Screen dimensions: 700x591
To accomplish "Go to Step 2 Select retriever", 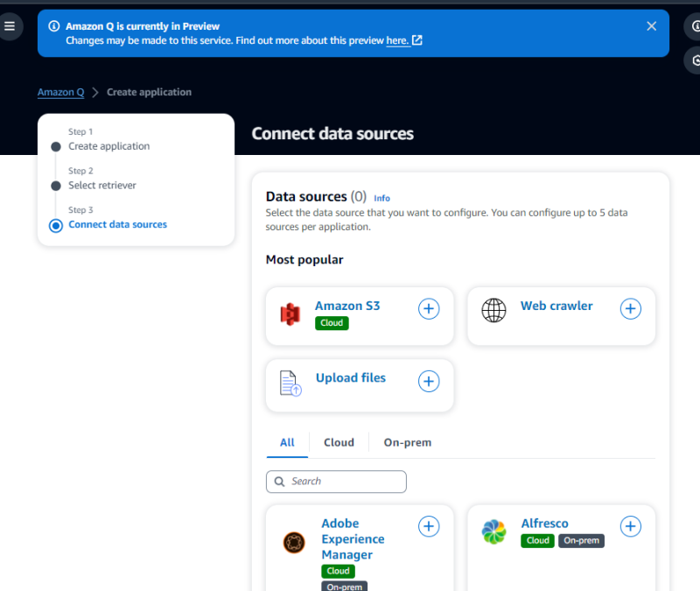I will tap(102, 186).
